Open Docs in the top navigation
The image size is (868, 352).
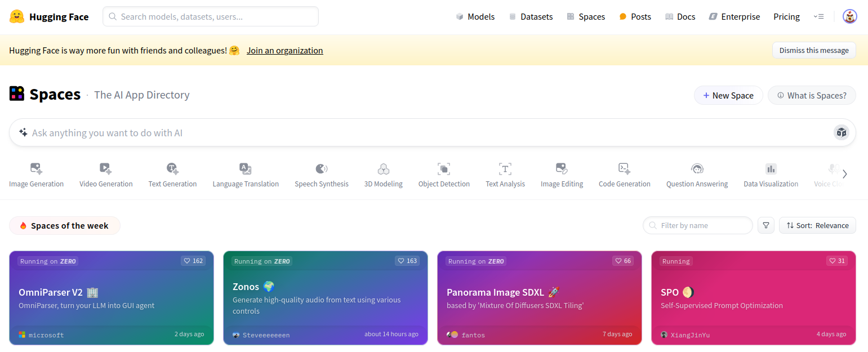(x=680, y=17)
